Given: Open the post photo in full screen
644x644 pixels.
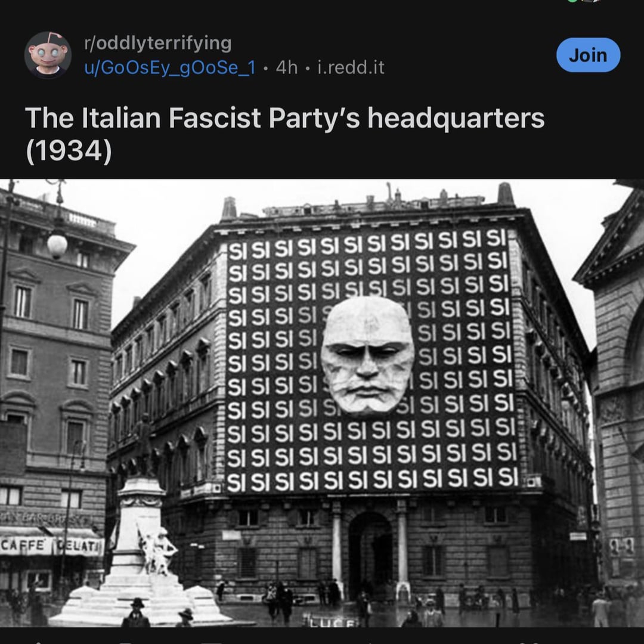Looking at the screenshot, I should coord(322,403).
